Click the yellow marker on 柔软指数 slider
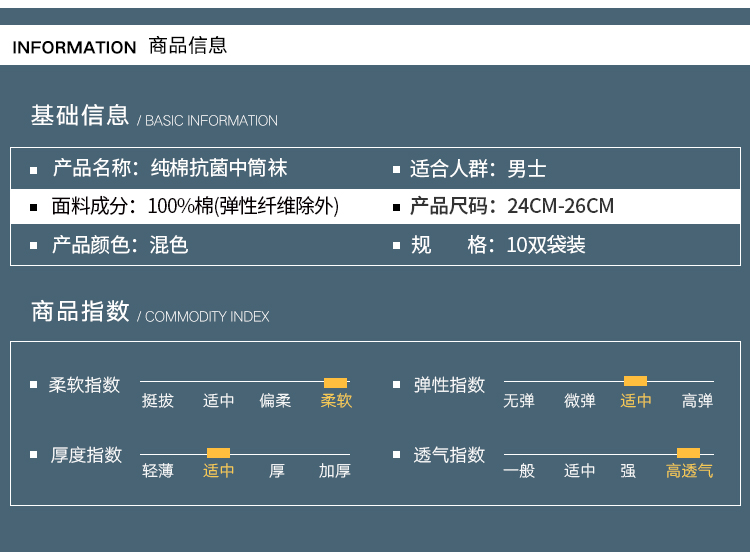Screen dimensions: 750x560 [335, 382]
